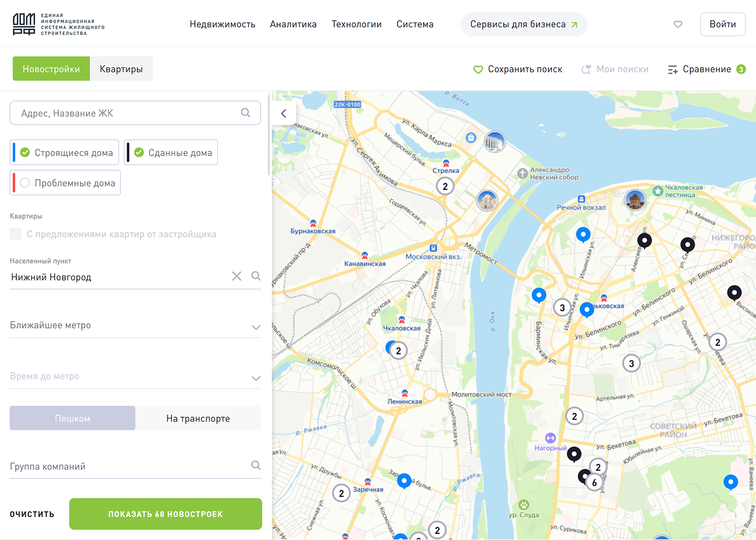Open Недвижимость menu
The width and height of the screenshot is (756, 540).
222,24
